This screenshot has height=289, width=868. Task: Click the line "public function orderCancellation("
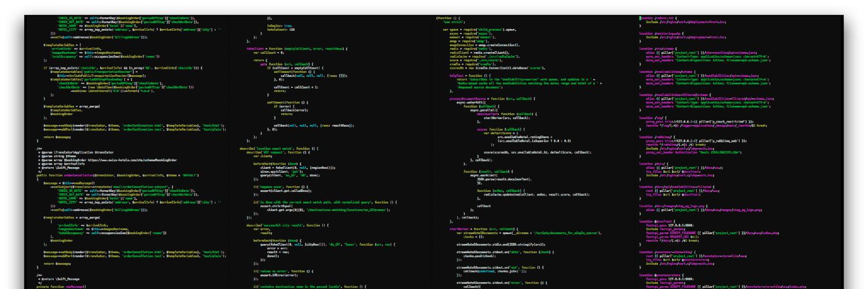pos(117,175)
